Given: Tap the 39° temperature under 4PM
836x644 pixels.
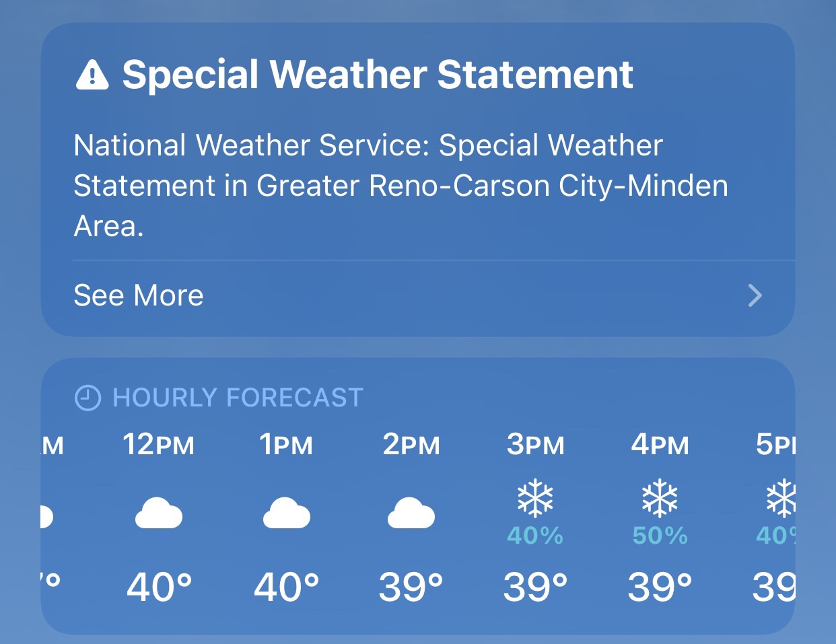Looking at the screenshot, I should click(x=660, y=587).
